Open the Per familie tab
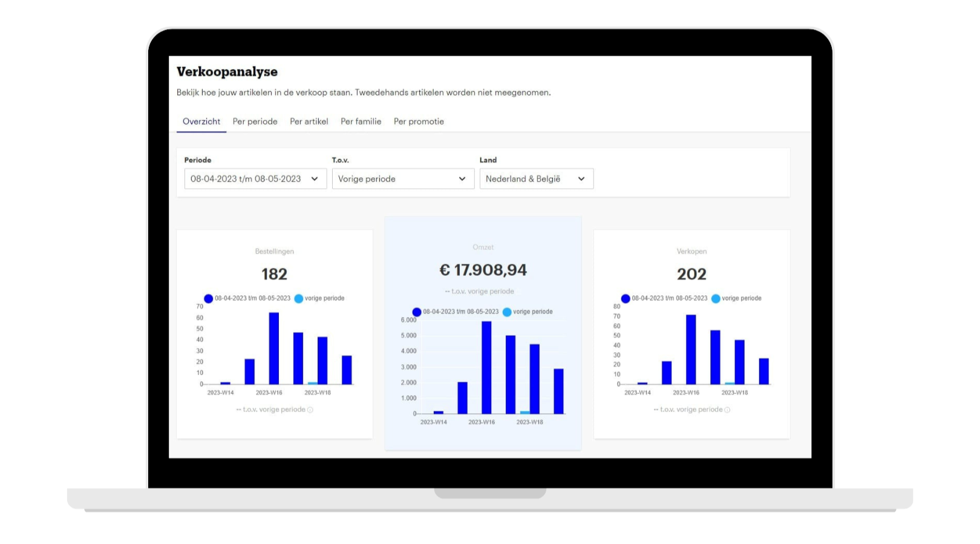 tap(361, 122)
